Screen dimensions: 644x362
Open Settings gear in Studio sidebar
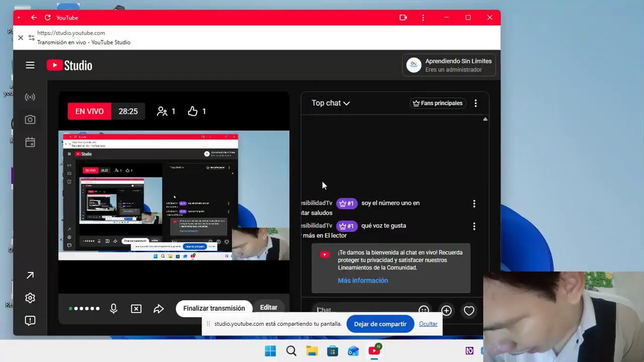(x=30, y=298)
